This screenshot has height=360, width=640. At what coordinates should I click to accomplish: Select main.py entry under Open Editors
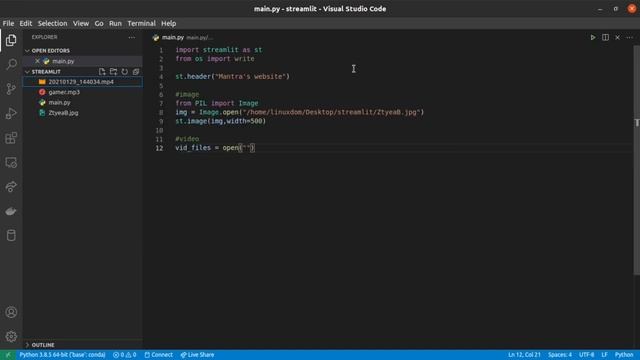82,61
